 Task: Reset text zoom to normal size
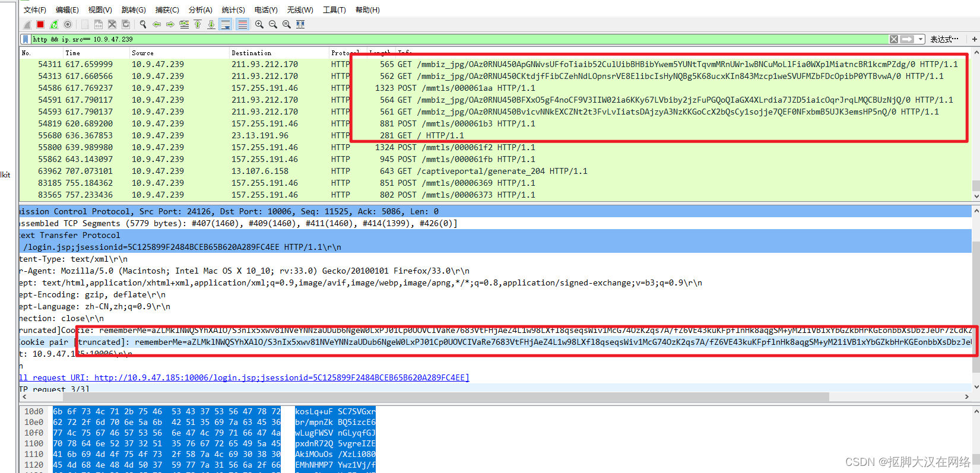[x=287, y=24]
